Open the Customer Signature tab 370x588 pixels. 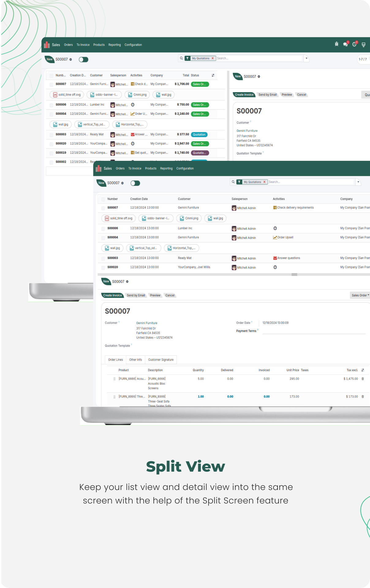161,360
